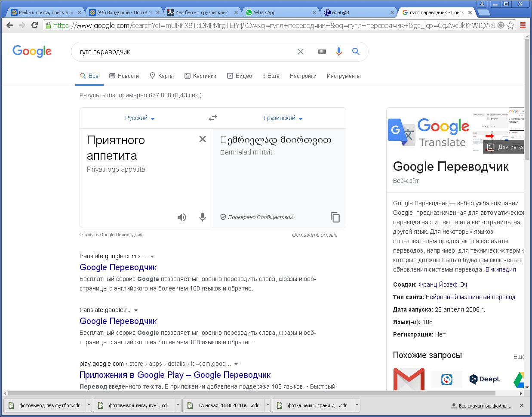The width and height of the screenshot is (532, 417).
Task: Click the Google Translate logo image
Action: tap(429, 132)
